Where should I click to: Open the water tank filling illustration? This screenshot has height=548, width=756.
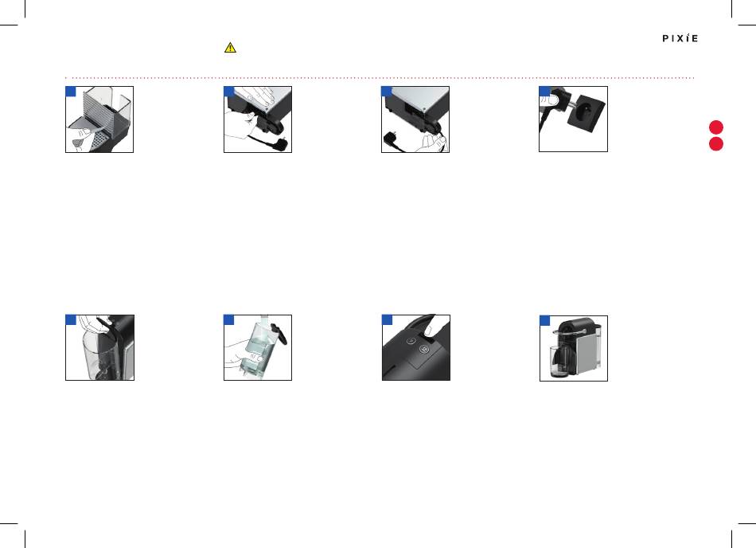[258, 348]
